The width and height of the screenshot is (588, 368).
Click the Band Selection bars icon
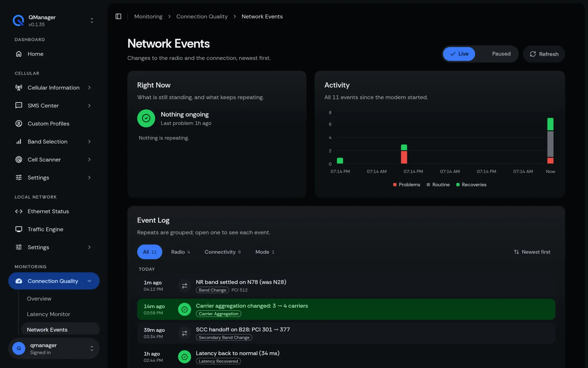point(19,142)
